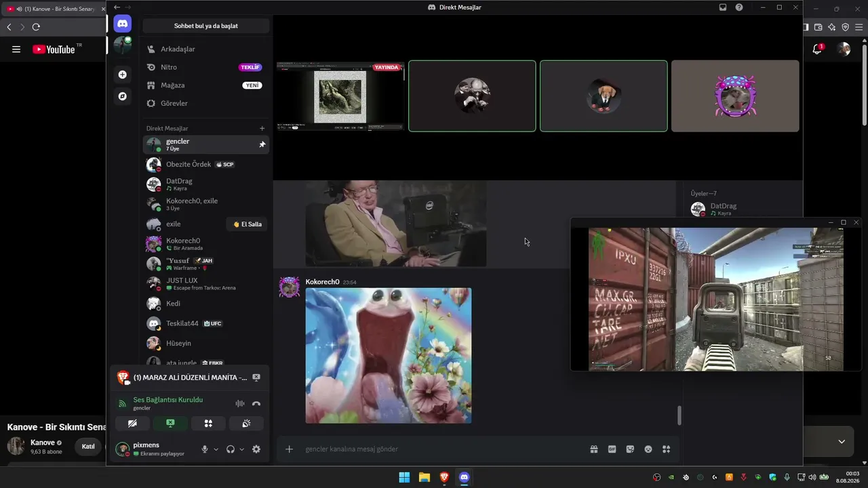Open headphone output options arrow
Image resolution: width=868 pixels, height=488 pixels.
point(242,449)
